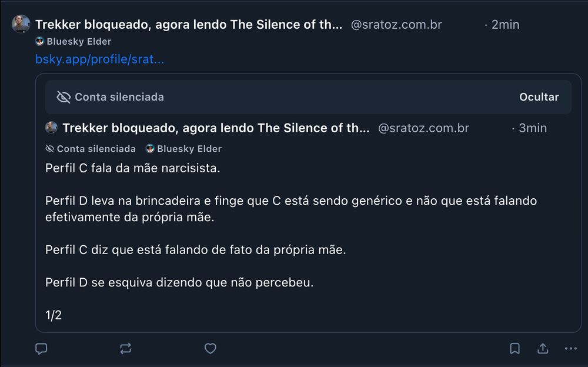This screenshot has height=367, width=588.
Task: Click the eye-slash icon on the silenced banner
Action: click(65, 96)
